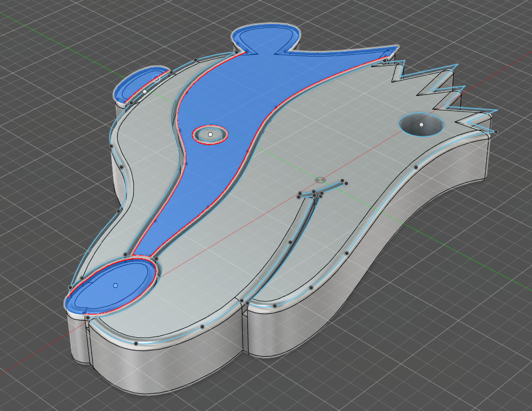Select the red-outlined oval ring in the blue face
Viewport: 532px width, 411px height.
click(210, 134)
